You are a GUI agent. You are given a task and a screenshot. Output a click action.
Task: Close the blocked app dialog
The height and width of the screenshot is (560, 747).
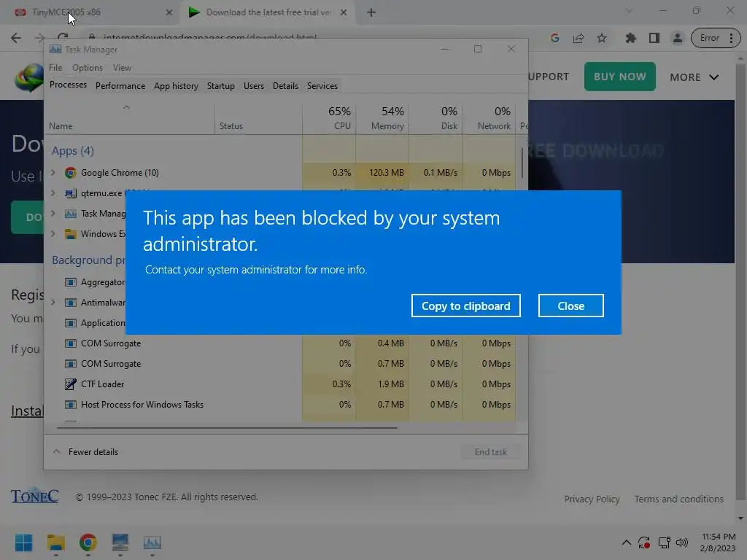tap(570, 306)
